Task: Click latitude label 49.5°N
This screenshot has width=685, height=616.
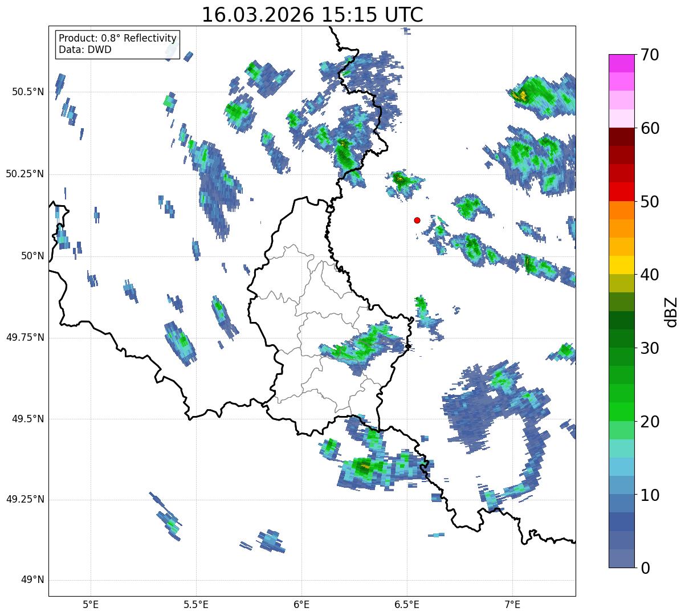Action: pos(28,419)
